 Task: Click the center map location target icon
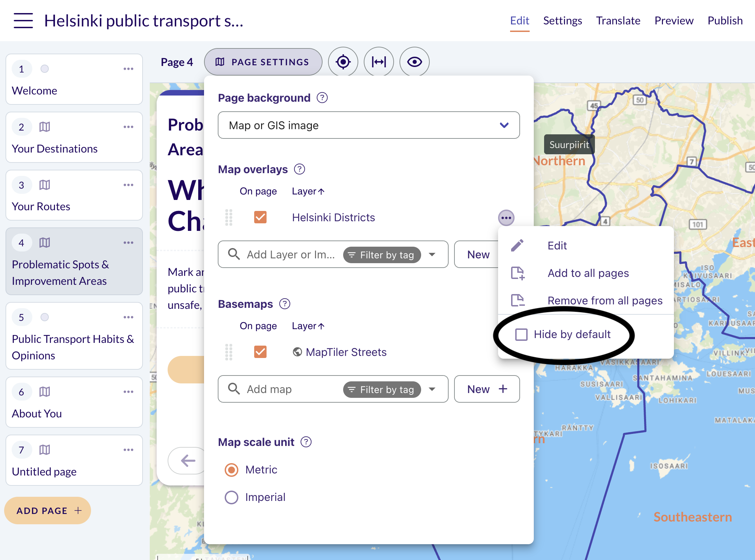pos(343,62)
